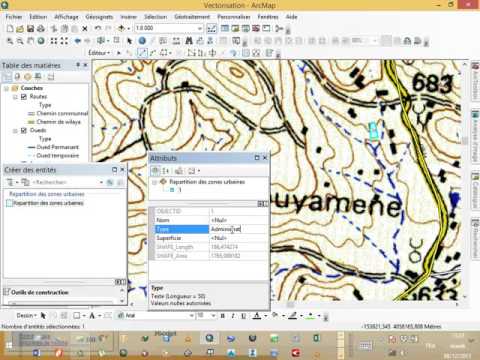Screen dimensions: 480x360
Task: Click the New document icon
Action: click(x=10, y=29)
